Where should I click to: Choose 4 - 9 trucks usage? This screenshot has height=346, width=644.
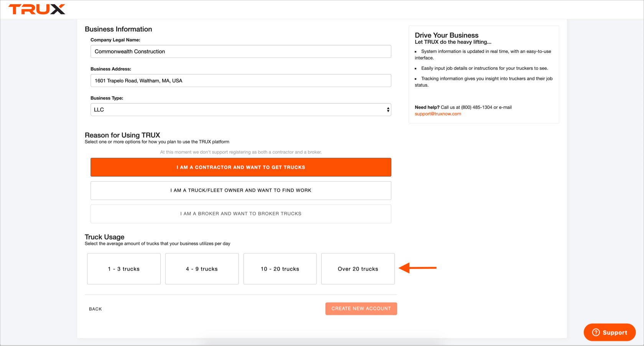coord(202,269)
